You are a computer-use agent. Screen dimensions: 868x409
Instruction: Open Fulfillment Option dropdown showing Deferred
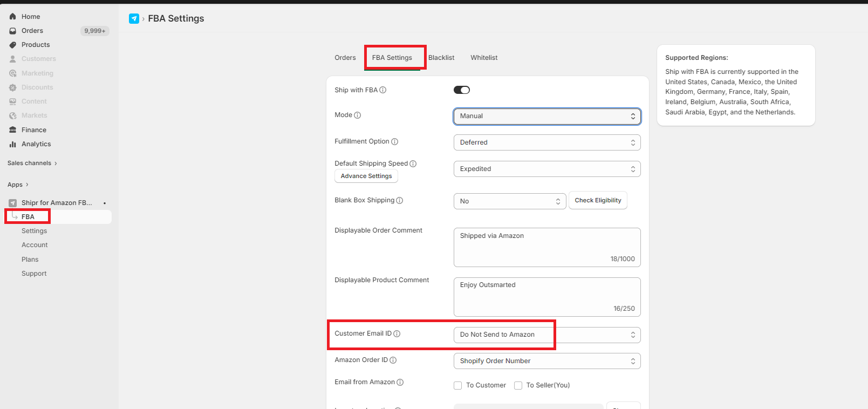point(546,142)
